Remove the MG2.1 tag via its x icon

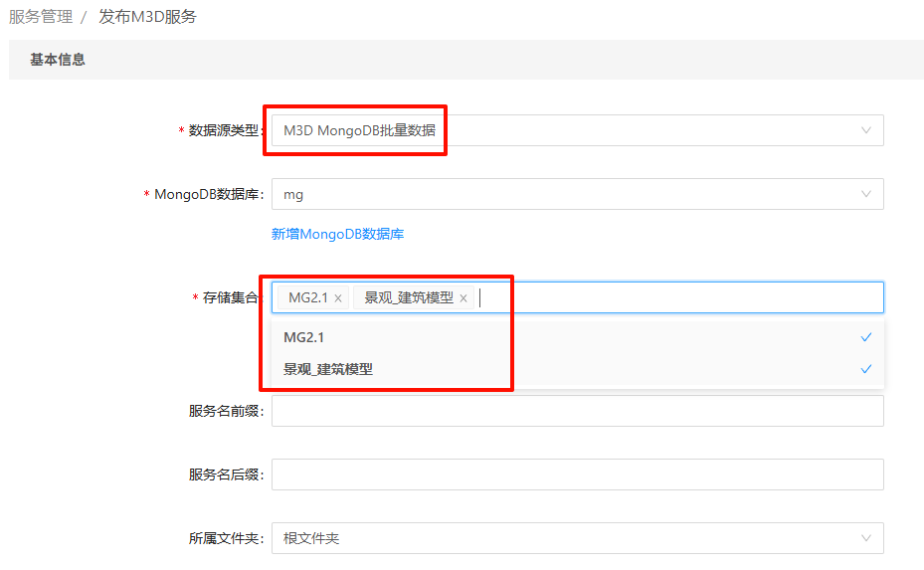pos(338,298)
